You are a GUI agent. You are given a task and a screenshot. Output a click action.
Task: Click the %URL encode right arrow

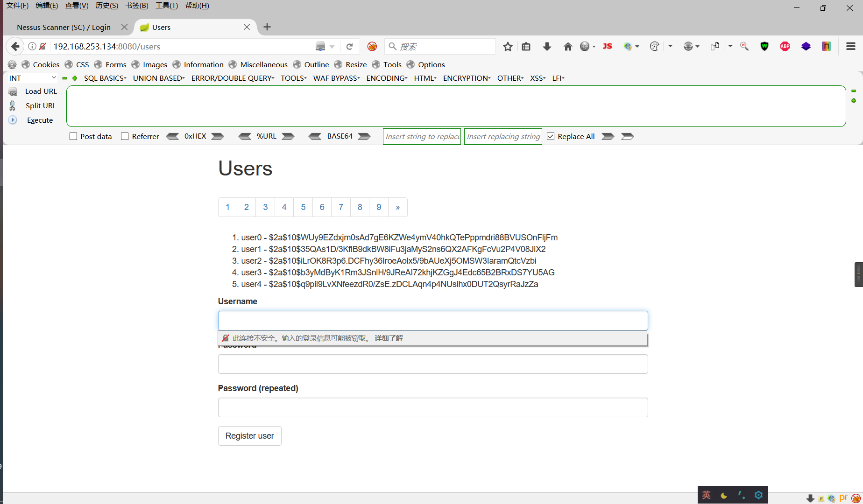288,136
